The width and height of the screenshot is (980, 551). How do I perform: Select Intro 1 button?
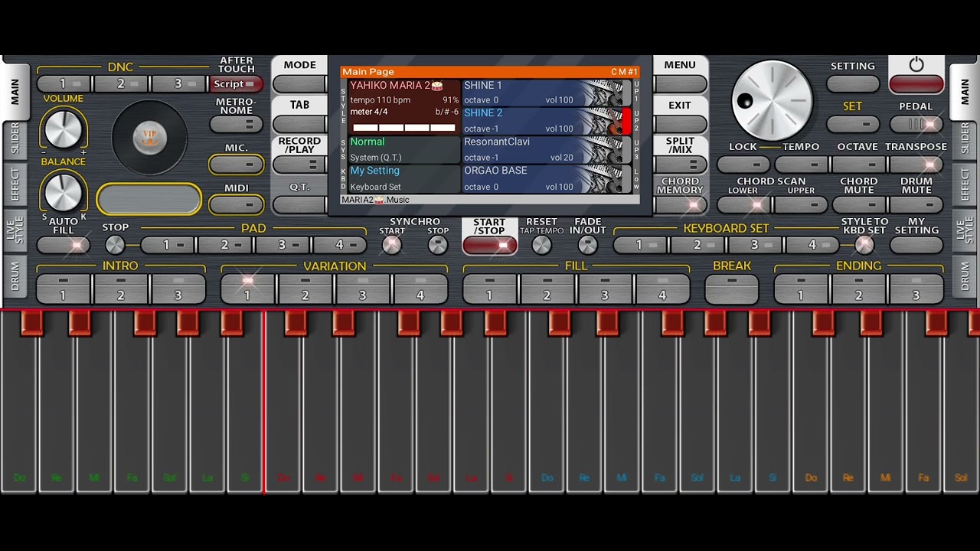(x=64, y=289)
